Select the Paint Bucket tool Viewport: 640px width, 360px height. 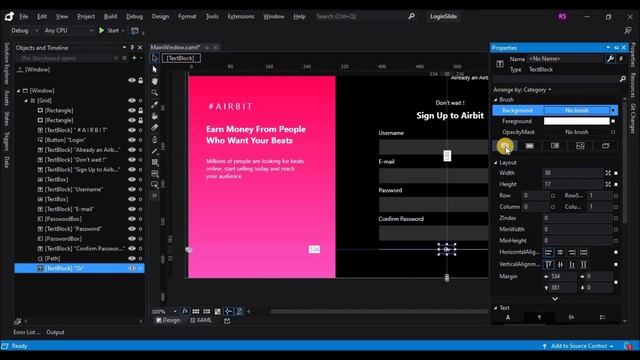(155, 116)
